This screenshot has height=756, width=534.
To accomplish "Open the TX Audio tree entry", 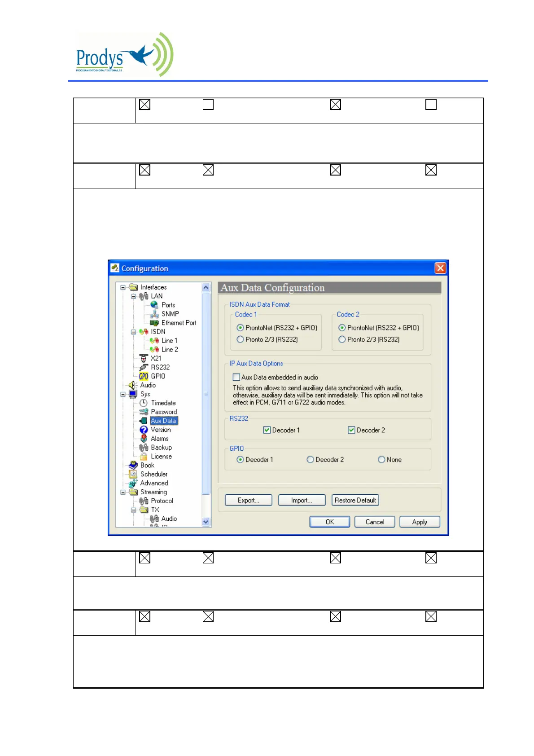I will pyautogui.click(x=169, y=519).
